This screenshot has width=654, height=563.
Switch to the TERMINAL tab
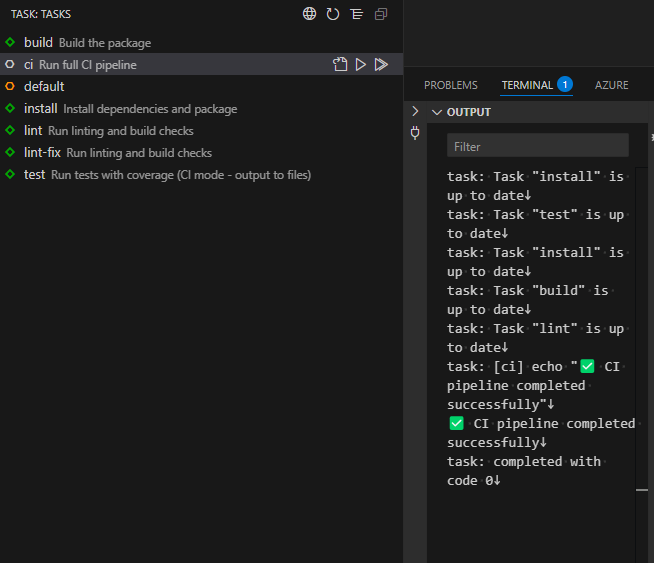coord(527,85)
